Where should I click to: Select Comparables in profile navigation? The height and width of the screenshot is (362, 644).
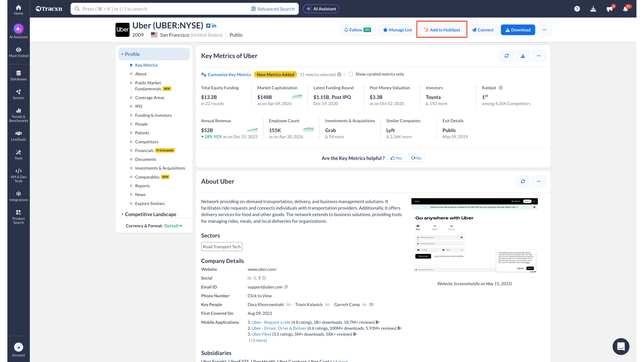147,177
